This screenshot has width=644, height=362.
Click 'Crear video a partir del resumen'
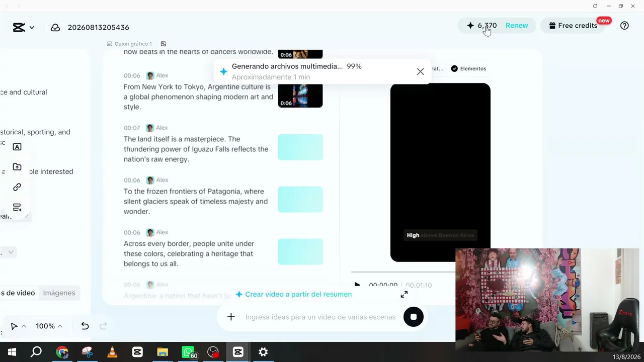coord(294,294)
